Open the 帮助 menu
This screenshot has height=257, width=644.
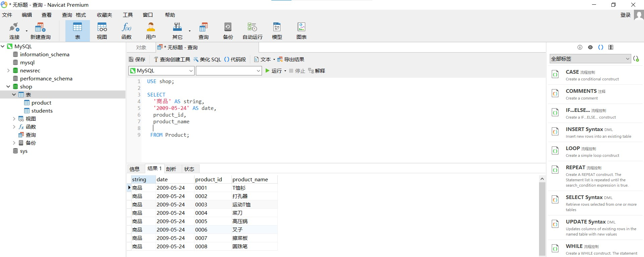pos(170,15)
